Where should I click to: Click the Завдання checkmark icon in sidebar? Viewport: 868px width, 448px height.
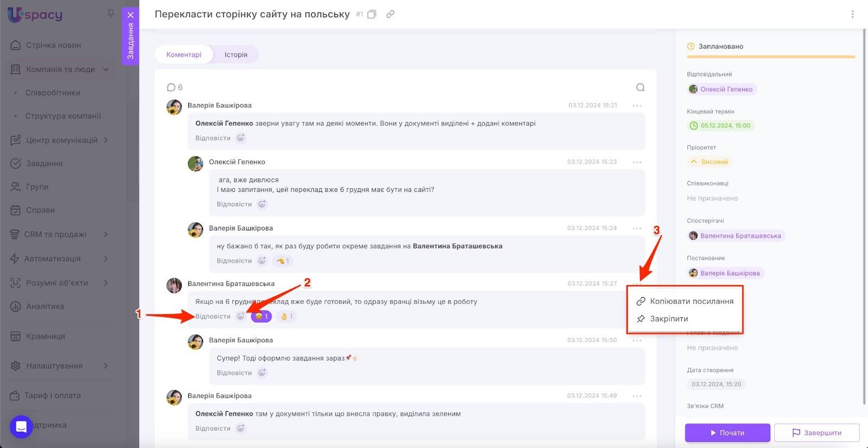pos(16,163)
